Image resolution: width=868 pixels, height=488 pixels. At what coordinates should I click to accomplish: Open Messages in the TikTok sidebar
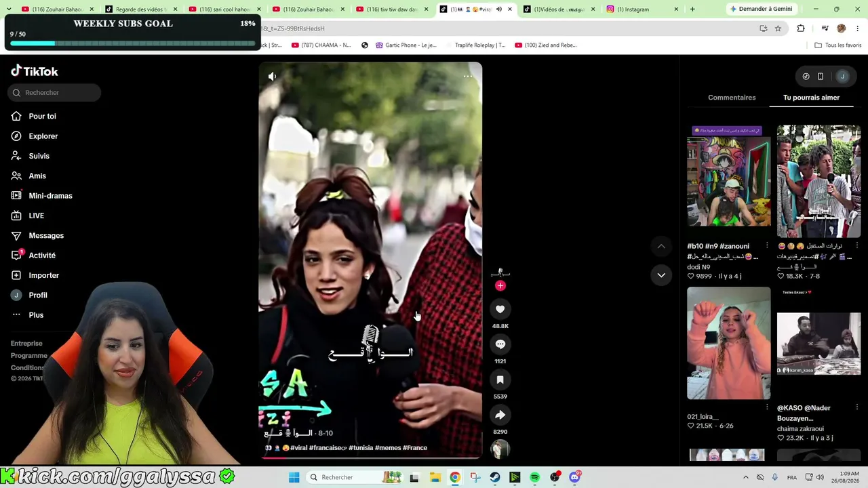[46, 235]
